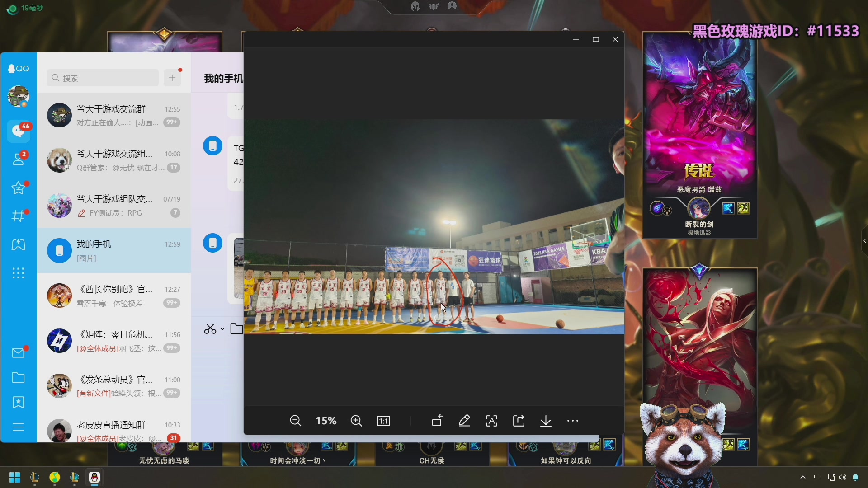Open QQ main menu hamburger icon
The image size is (868, 488).
point(18,427)
